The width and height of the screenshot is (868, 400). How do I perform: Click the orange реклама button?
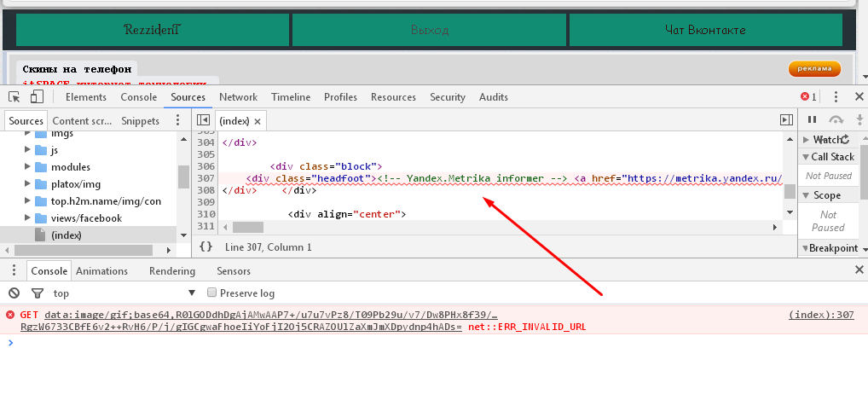click(814, 69)
